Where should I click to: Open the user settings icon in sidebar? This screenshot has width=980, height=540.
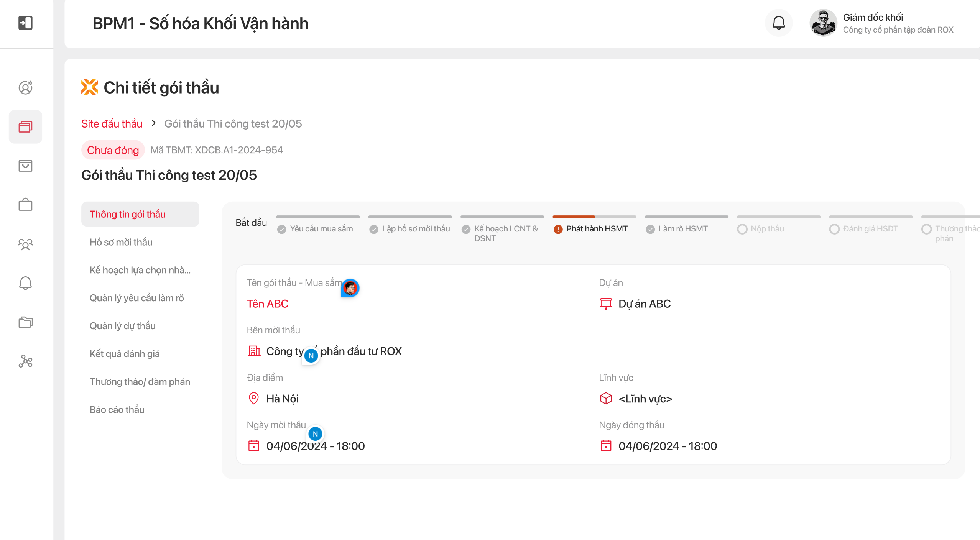click(25, 88)
